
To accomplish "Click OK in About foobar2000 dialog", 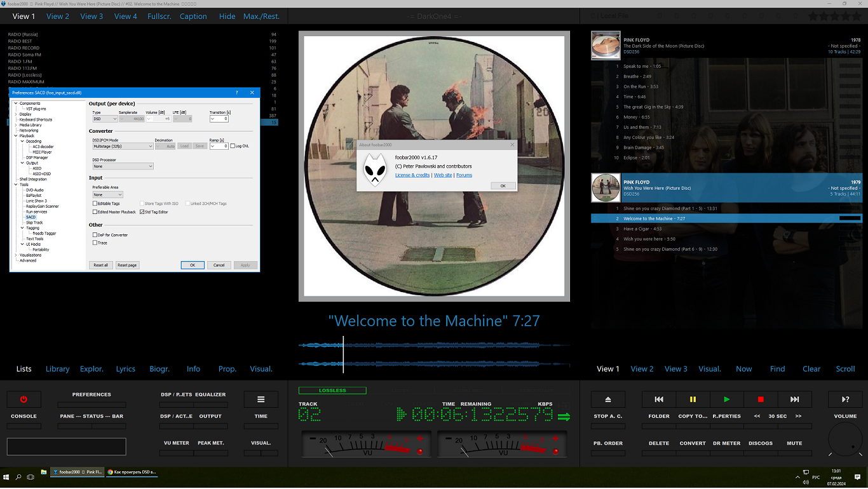I will pyautogui.click(x=503, y=186).
